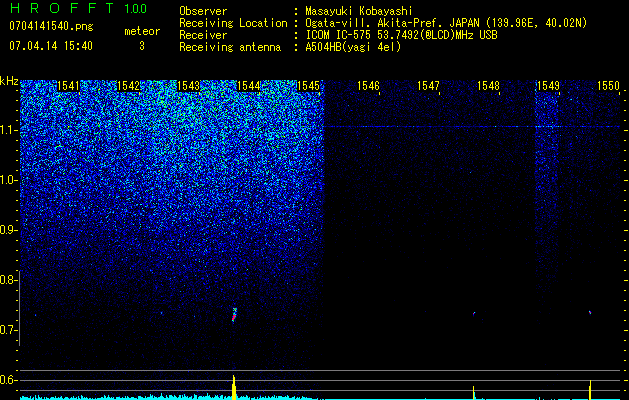Click the meteor count value 3
The image size is (629, 400).
[142, 46]
